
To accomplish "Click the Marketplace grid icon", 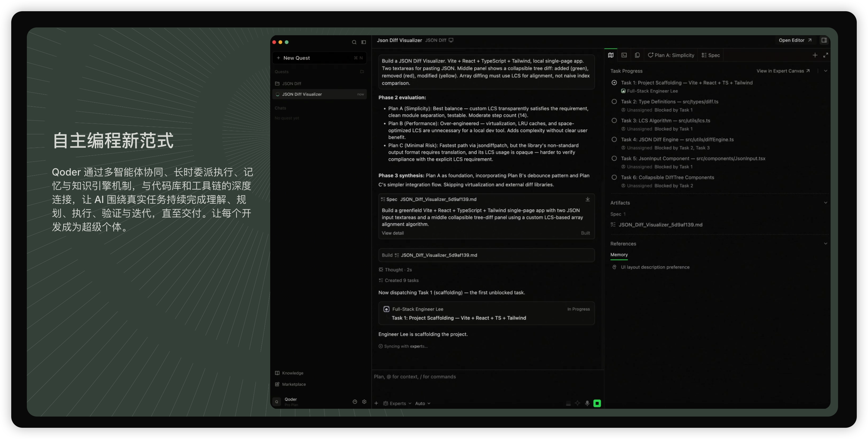I will point(277,384).
